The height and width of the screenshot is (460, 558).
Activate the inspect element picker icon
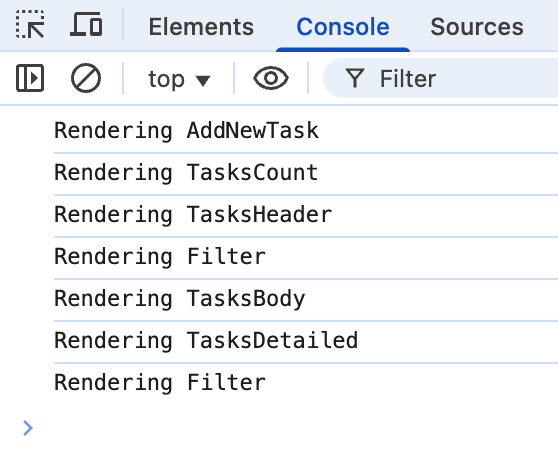[x=30, y=25]
